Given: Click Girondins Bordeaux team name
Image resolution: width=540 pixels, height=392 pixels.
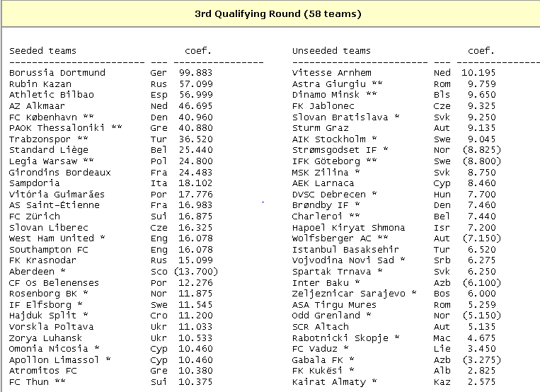Looking at the screenshot, I should click(60, 172).
